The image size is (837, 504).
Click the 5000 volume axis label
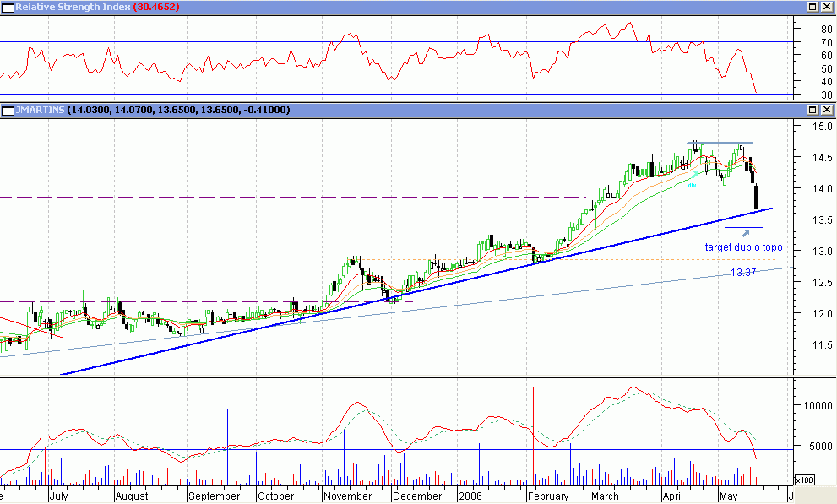[821, 447]
